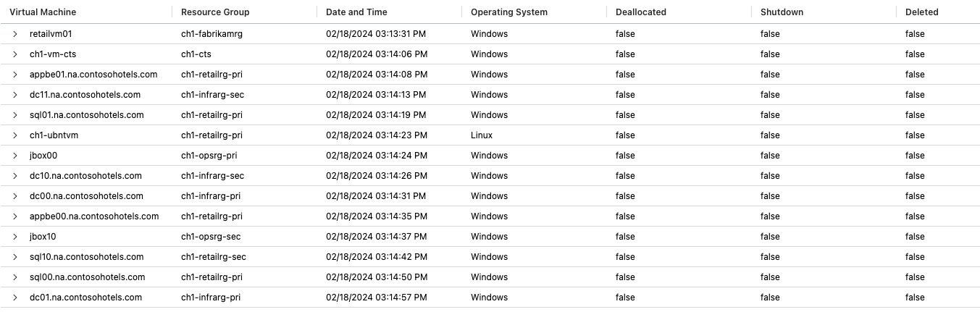This screenshot has height=312, width=980.
Task: Expand the ch1-vm-cts row chevron
Action: (14, 54)
